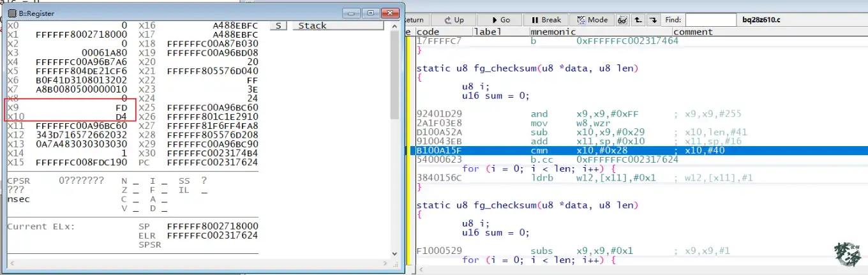Select x26 value FFFFFF801C1E2910
Screen dimensions: 868x275
coord(213,117)
